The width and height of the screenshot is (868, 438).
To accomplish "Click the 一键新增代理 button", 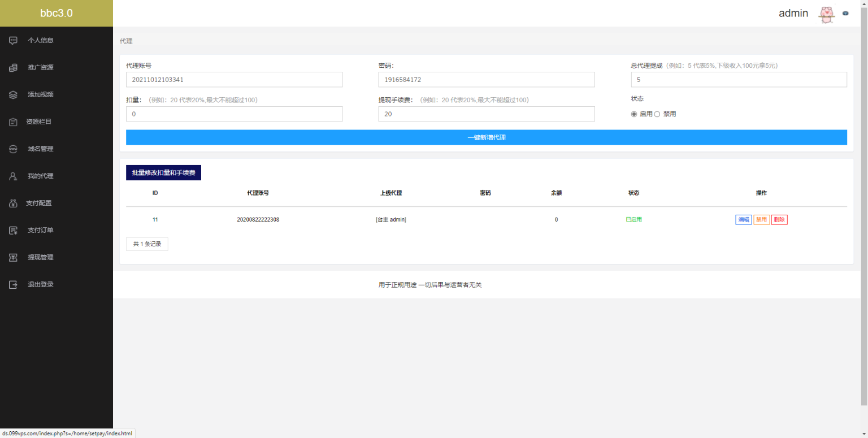I will click(x=486, y=137).
